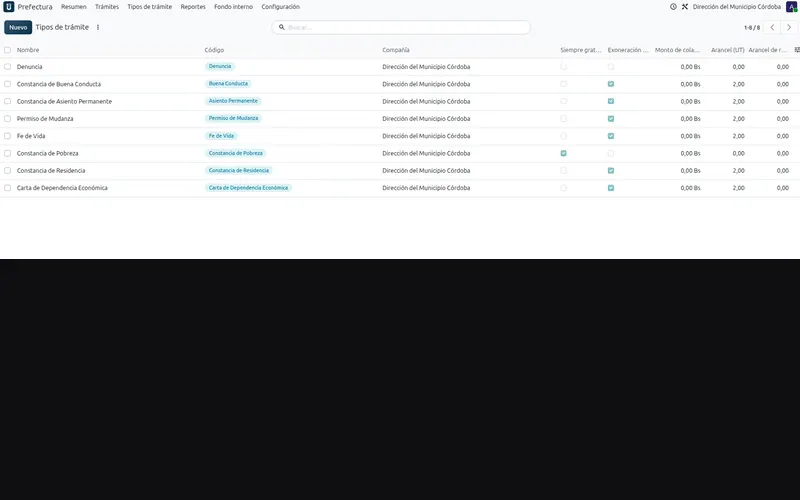Go to previous page of records
This screenshot has height=500, width=800.
[772, 27]
